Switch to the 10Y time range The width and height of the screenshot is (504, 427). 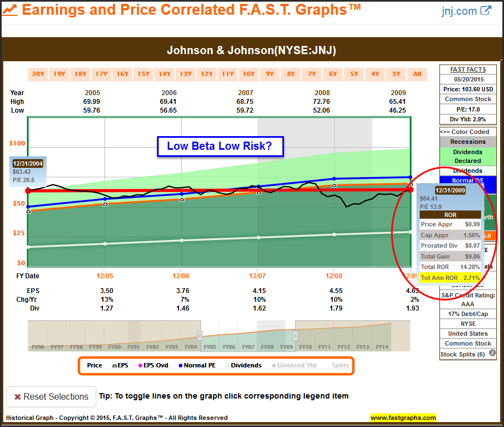248,74
